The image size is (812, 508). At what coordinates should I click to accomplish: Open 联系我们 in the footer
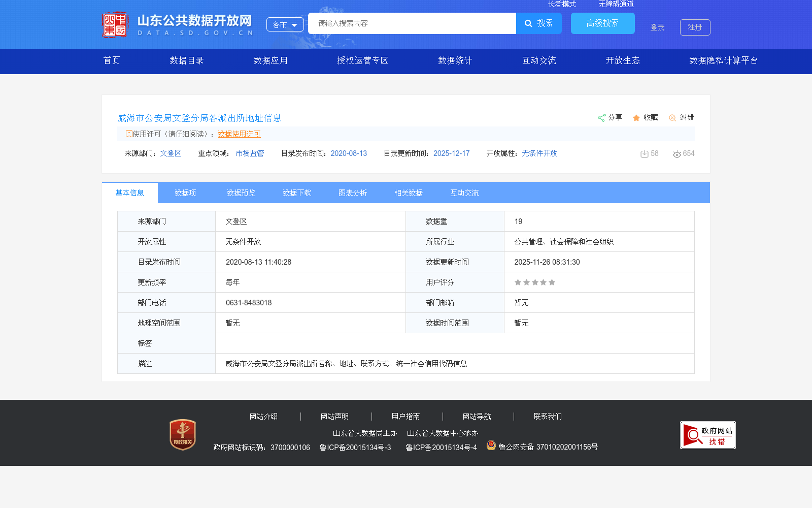pos(548,417)
